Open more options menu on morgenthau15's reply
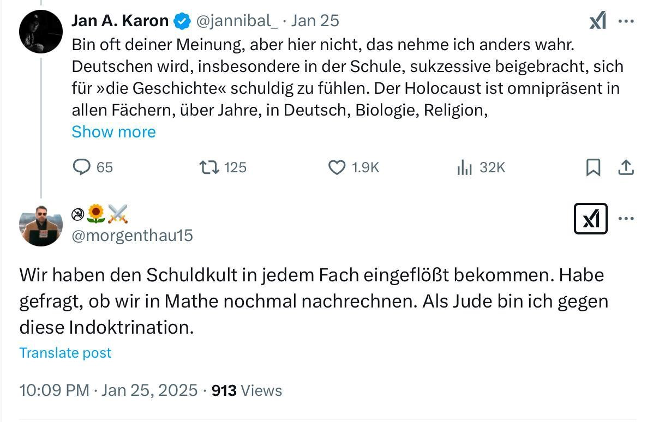The height and width of the screenshot is (422, 654). pyautogui.click(x=627, y=218)
